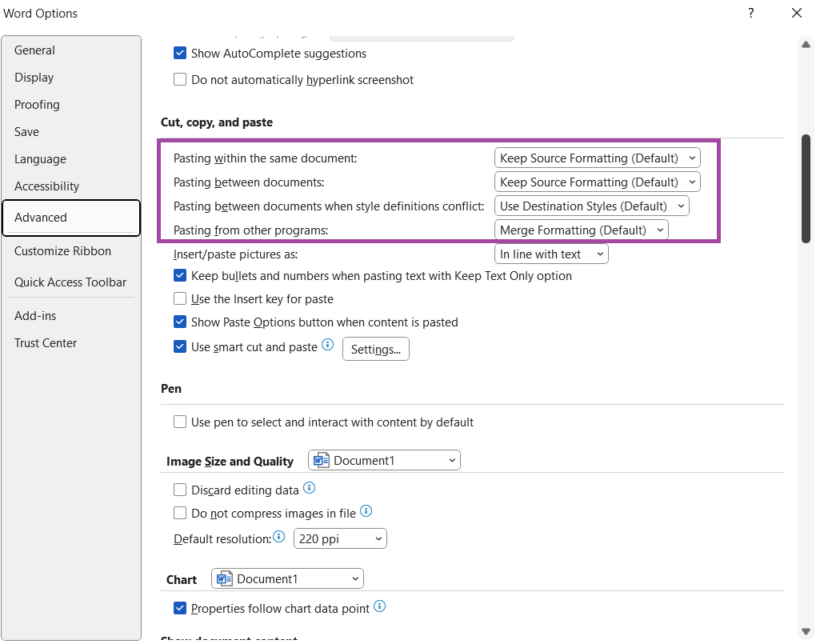Image resolution: width=816 pixels, height=644 pixels.
Task: Click the scrollbar down arrow
Action: click(x=806, y=630)
